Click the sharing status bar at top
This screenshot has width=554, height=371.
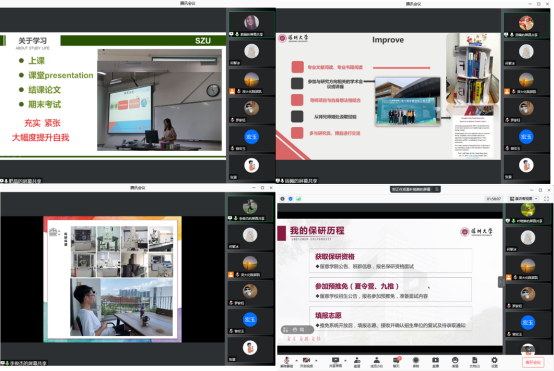415,189
